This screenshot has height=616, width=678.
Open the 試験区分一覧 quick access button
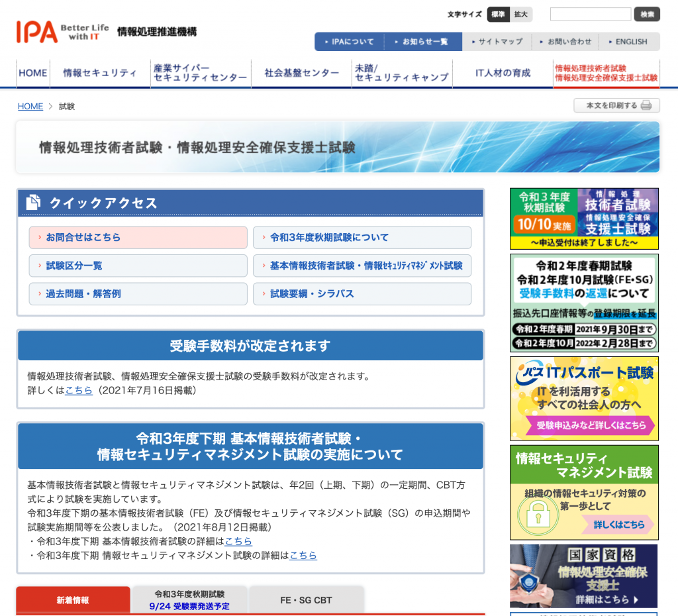point(138,266)
